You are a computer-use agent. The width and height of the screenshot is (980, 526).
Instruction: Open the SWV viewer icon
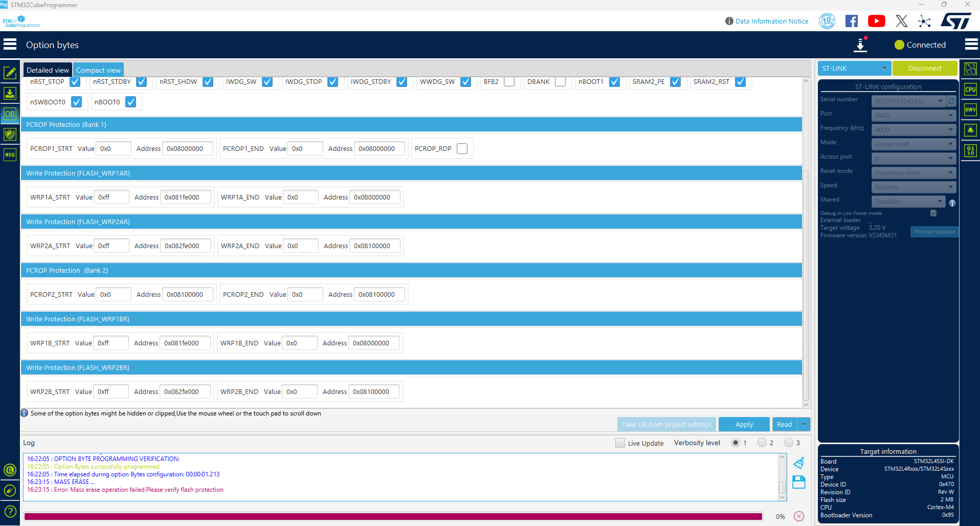[x=970, y=109]
